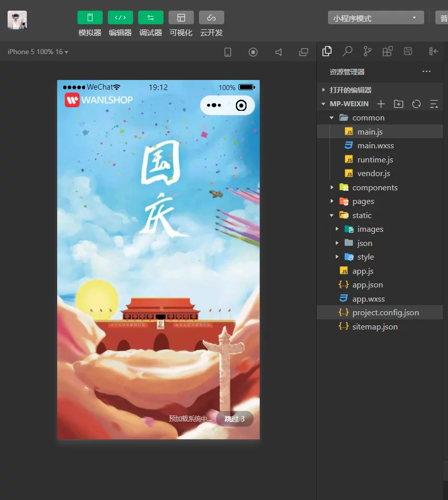Open main.wxss file
Screen dimensions: 448x500
(x=380, y=145)
